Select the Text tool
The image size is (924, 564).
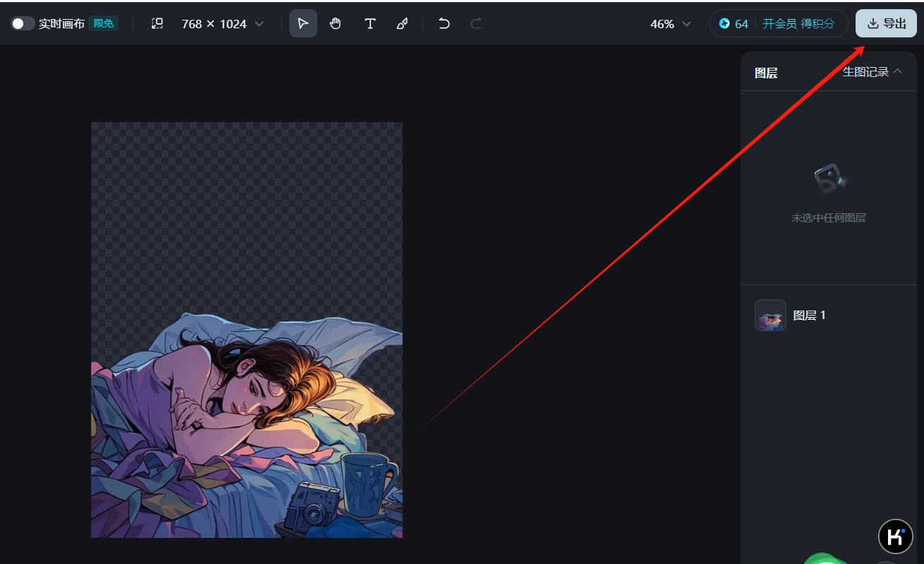click(x=370, y=23)
